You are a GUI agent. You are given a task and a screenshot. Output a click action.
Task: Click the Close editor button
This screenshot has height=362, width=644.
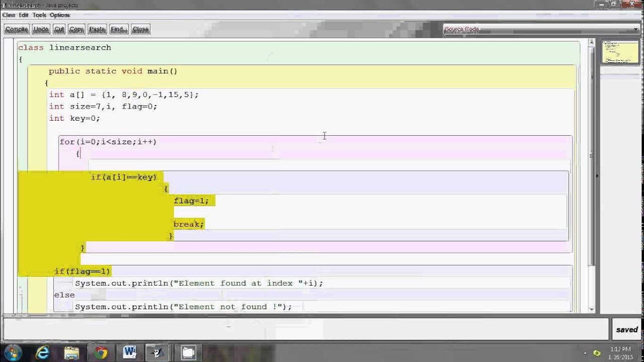[x=140, y=29]
